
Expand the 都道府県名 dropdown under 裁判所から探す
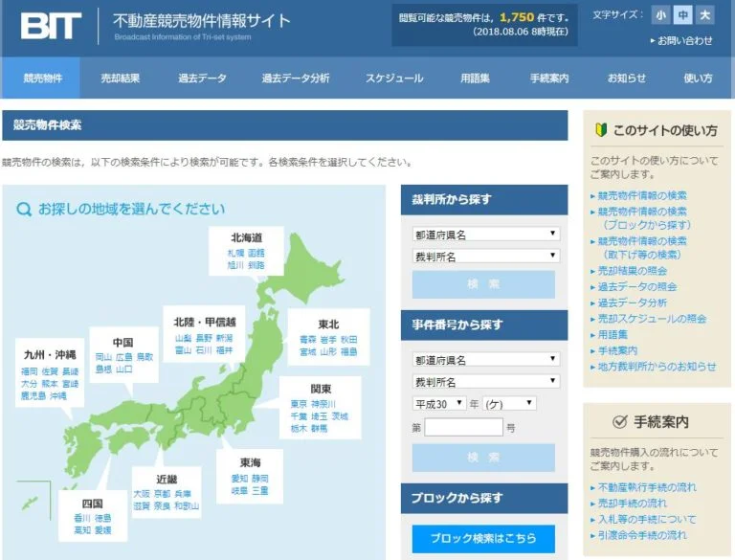[x=485, y=235]
